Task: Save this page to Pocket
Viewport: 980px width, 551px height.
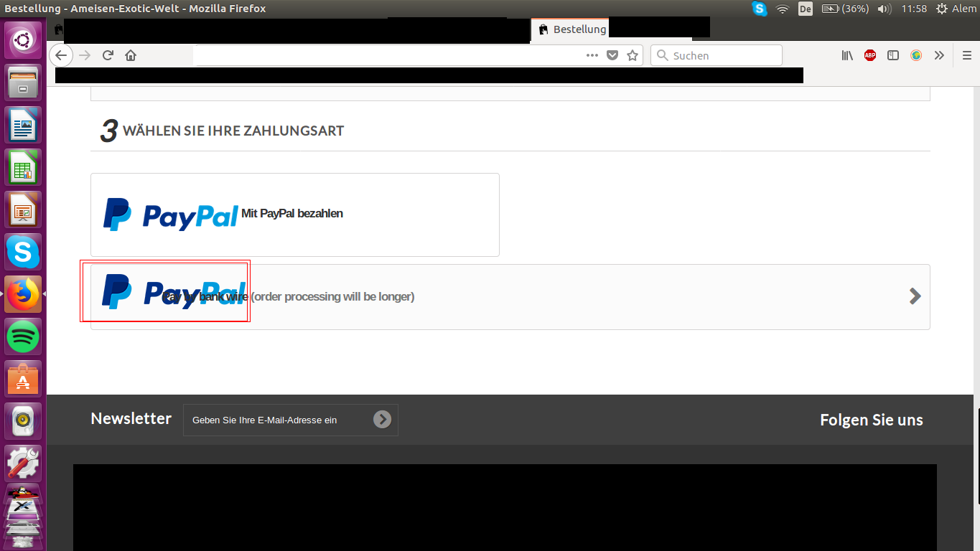Action: pyautogui.click(x=612, y=55)
